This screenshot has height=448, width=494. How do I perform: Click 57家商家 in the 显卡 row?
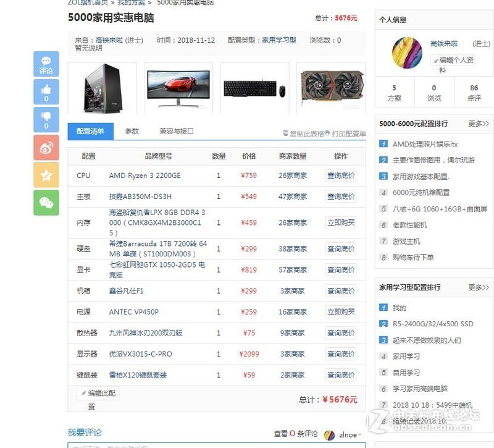pyautogui.click(x=293, y=270)
